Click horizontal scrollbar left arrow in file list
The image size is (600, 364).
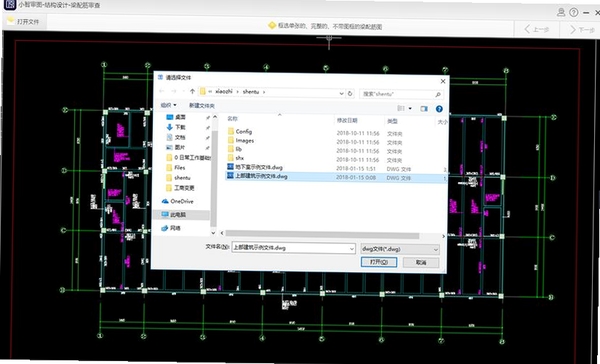pyautogui.click(x=222, y=233)
